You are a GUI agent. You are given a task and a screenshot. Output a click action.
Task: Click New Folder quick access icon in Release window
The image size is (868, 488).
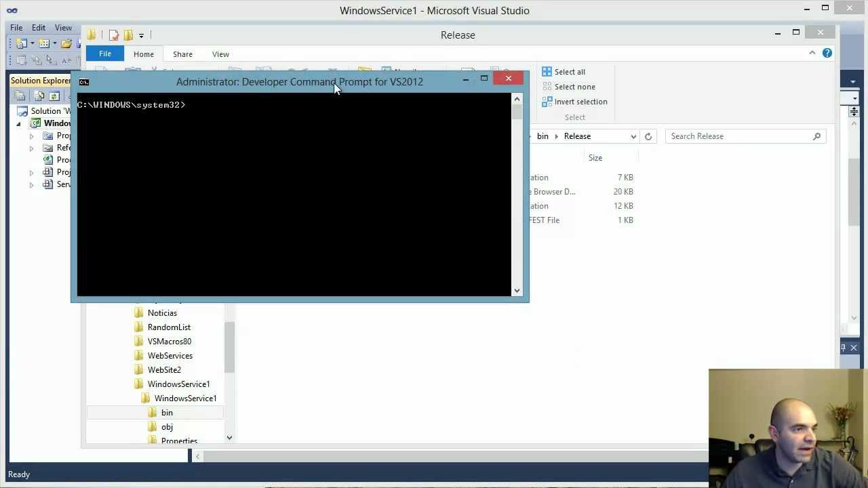tap(128, 35)
